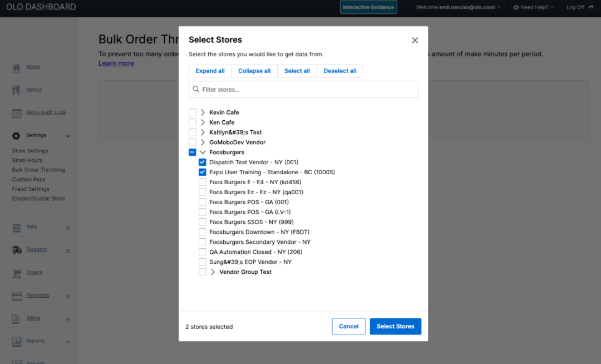The width and height of the screenshot is (601, 364).
Task: Expand the Ken Cafe group chevron
Action: (203, 122)
